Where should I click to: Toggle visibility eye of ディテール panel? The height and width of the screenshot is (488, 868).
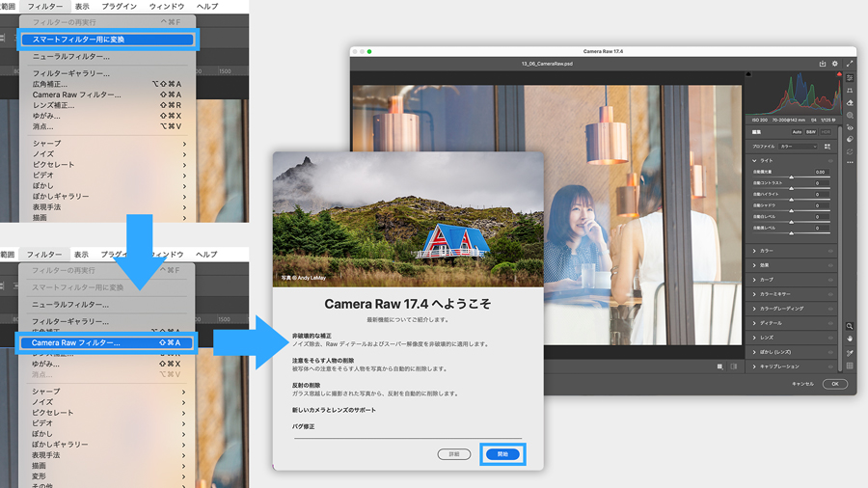click(830, 323)
